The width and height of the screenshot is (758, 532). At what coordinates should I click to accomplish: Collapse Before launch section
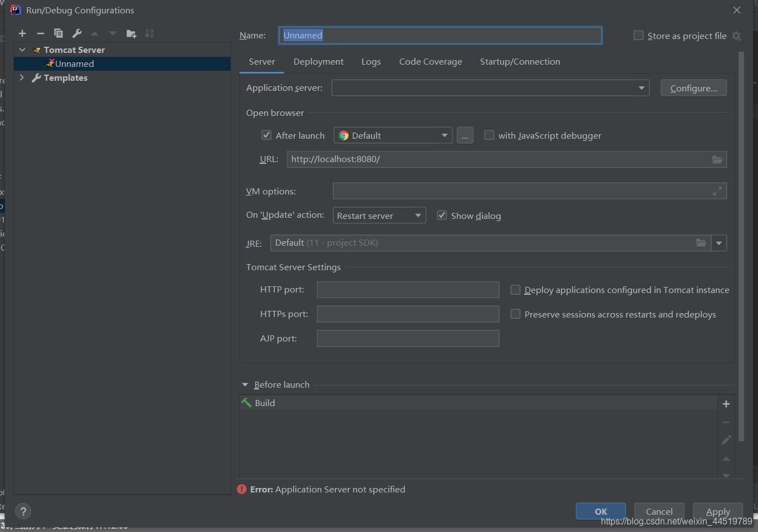245,385
